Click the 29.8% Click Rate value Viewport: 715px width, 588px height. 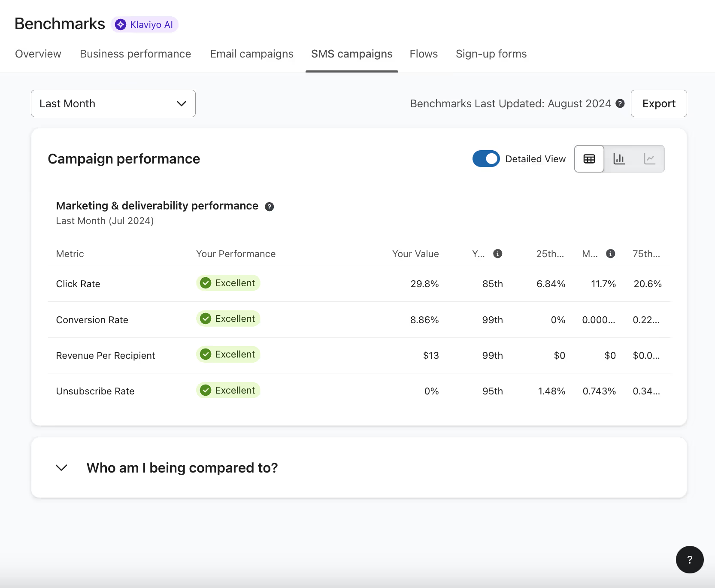click(424, 284)
